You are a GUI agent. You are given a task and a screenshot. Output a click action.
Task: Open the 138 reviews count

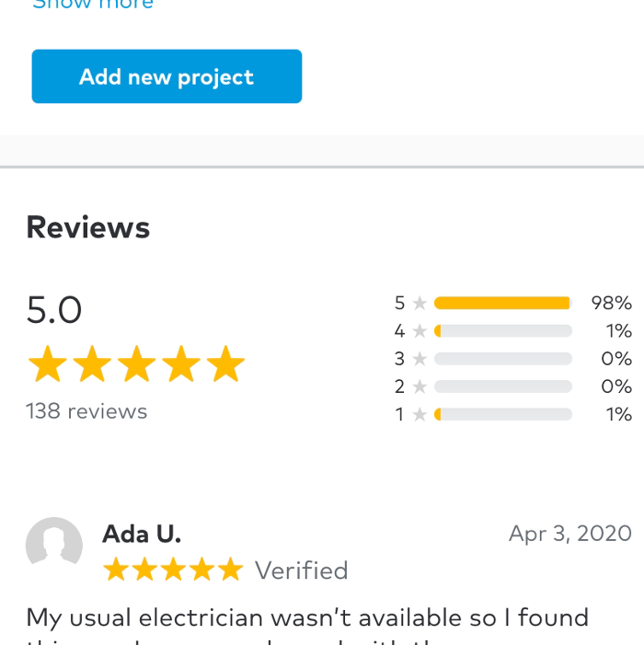point(86,411)
